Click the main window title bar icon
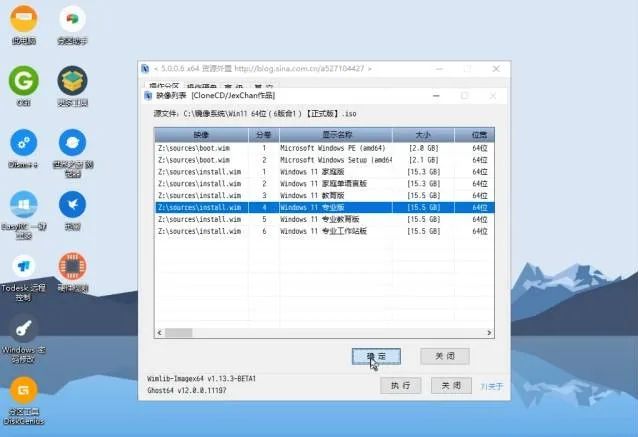The height and width of the screenshot is (437, 638). coord(145,68)
